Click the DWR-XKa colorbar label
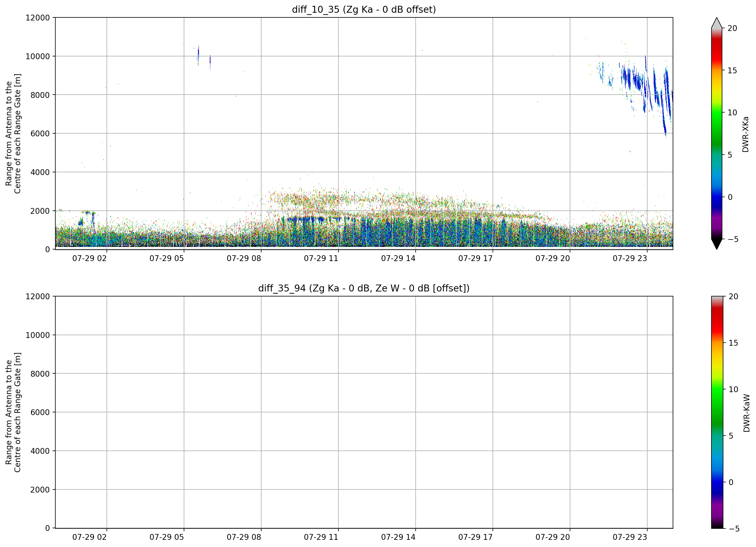The height and width of the screenshot is (547, 756). click(746, 134)
